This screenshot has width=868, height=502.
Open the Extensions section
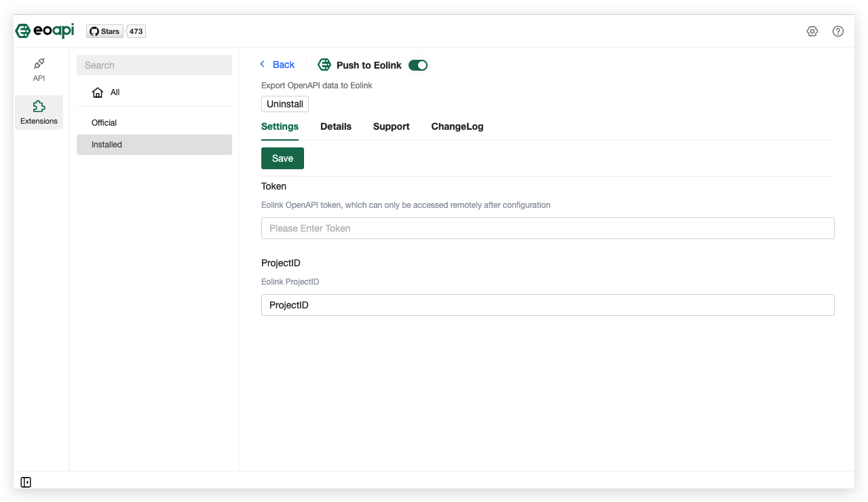coord(39,112)
